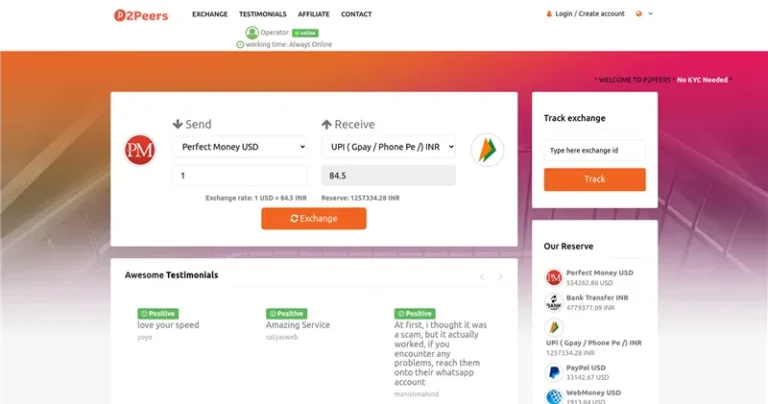The image size is (768, 404).
Task: Click the WebMoney icon in Our Reserve
Action: [553, 396]
